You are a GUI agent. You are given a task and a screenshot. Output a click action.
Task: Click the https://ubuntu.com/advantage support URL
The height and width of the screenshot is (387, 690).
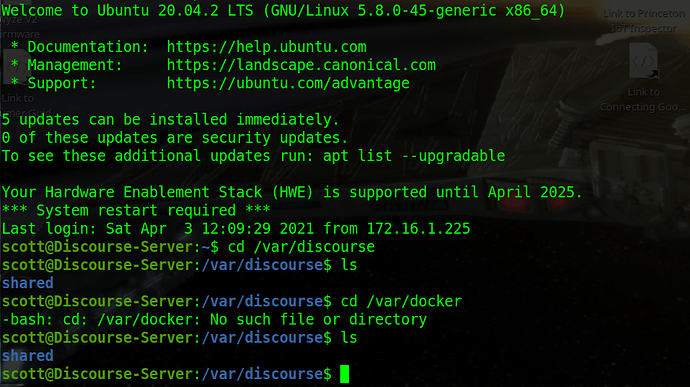(x=288, y=83)
